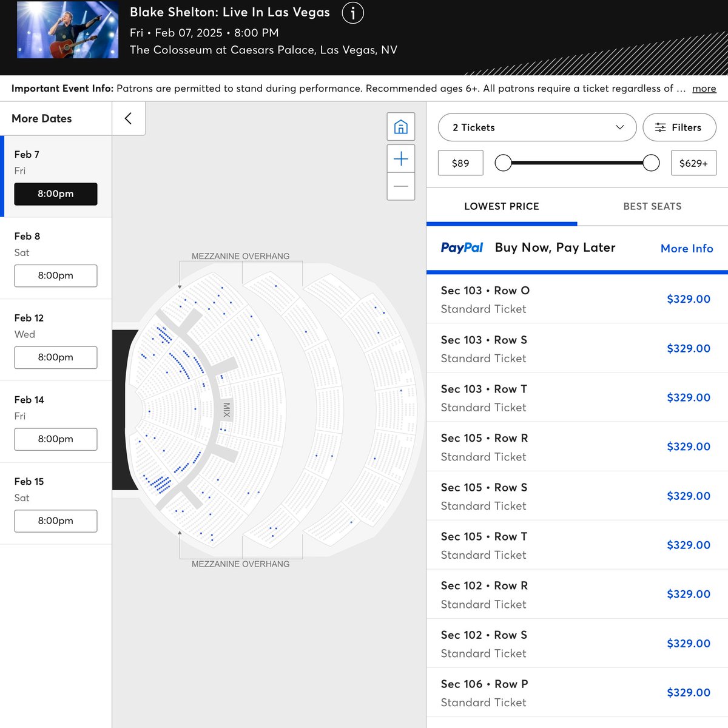Click the upper MEZZANINE OVERHANG label

(241, 256)
